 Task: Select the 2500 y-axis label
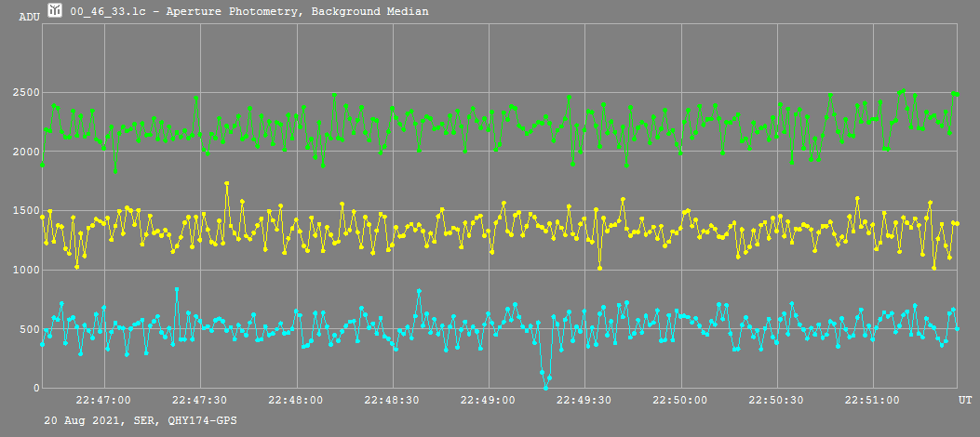click(26, 93)
